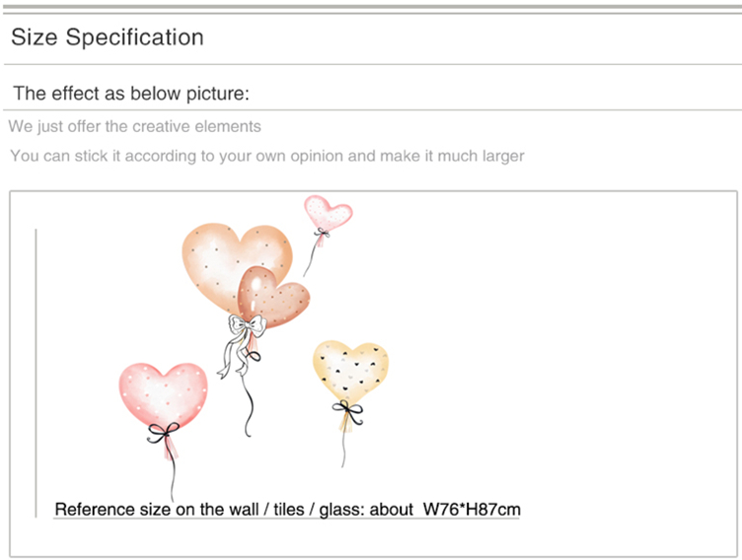This screenshot has height=560, width=742.
Task: Select the tiny pink balloon at top
Action: pos(327,210)
